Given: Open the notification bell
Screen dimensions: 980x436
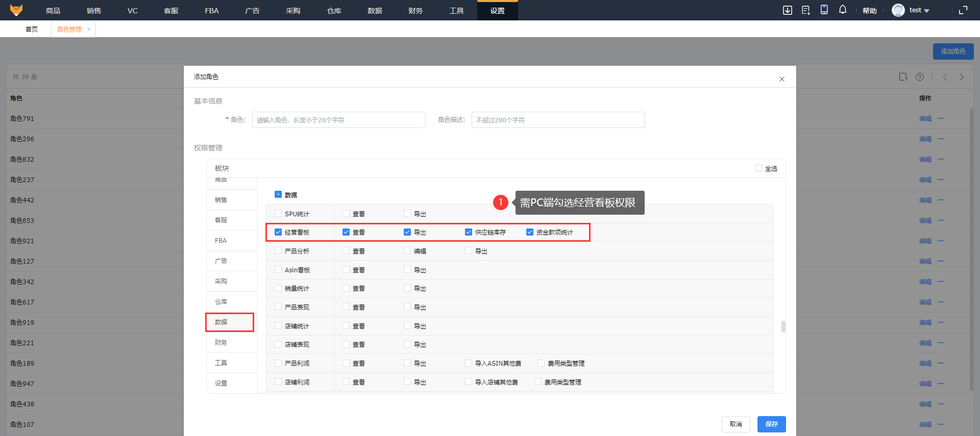Looking at the screenshot, I should click(x=843, y=10).
